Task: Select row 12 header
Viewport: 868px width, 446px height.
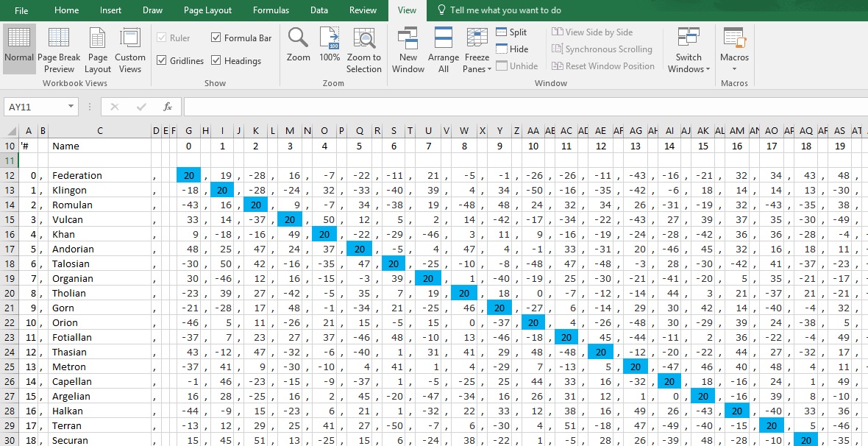Action: click(10, 176)
